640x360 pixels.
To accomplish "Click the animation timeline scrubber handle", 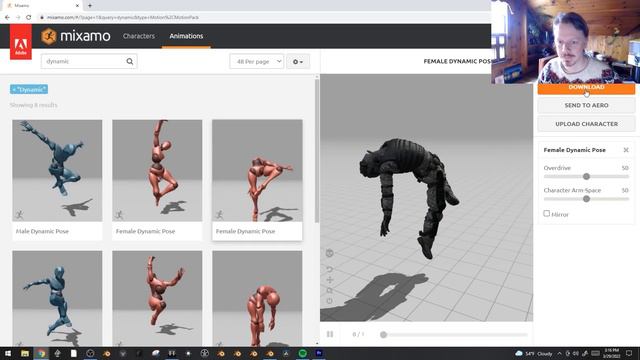I will [x=383, y=335].
